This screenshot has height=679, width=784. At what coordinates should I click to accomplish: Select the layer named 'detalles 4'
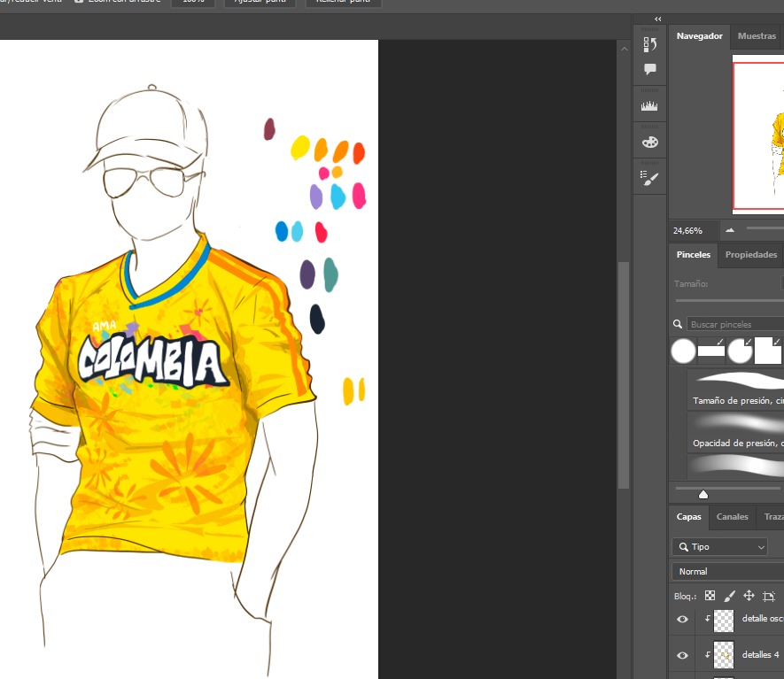(760, 654)
